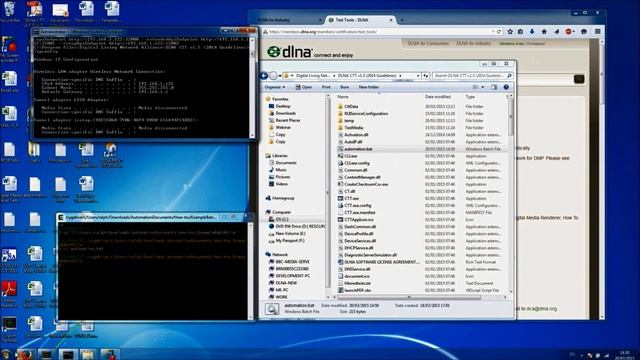Show Firefox bookmarks list
Screen dimensions: 640x360
pos(520,31)
